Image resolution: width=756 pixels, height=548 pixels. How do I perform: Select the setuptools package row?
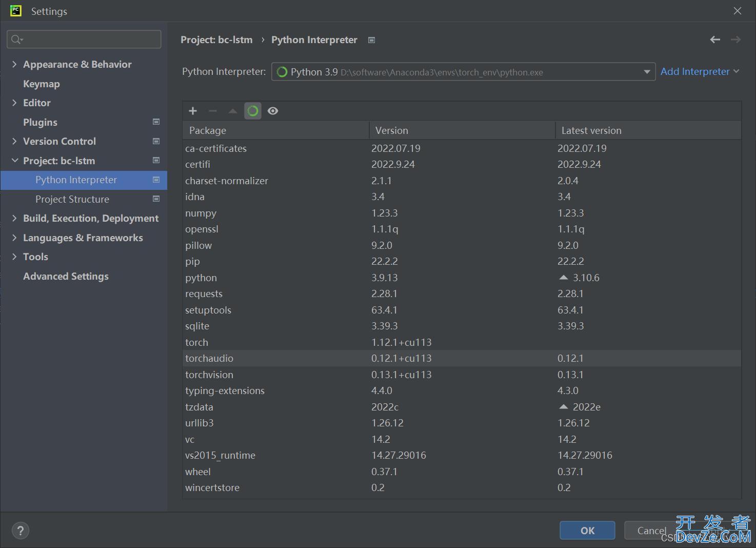coord(462,310)
